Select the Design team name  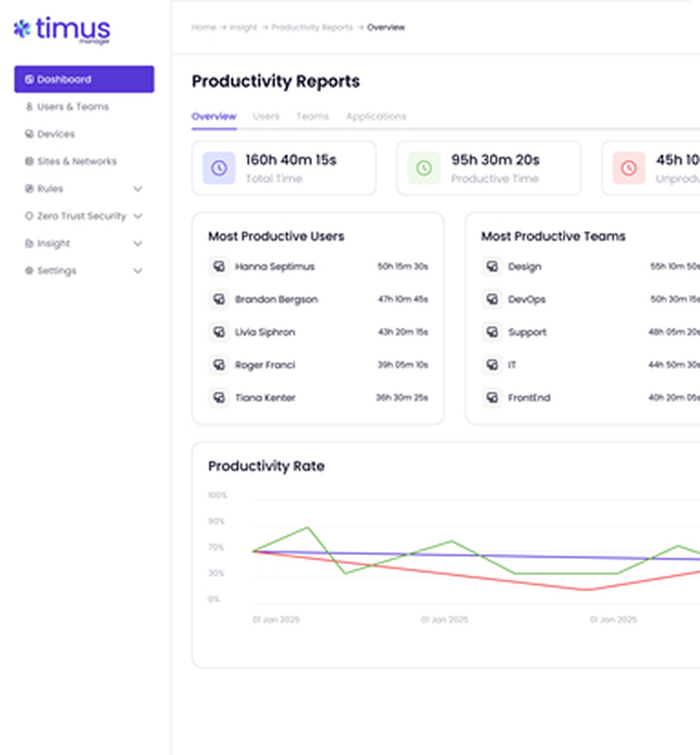tap(525, 267)
